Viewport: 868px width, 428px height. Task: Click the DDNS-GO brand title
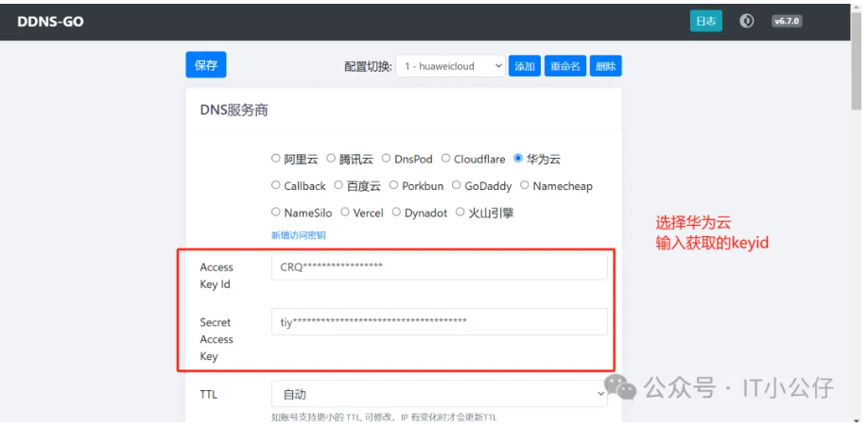[x=50, y=22]
